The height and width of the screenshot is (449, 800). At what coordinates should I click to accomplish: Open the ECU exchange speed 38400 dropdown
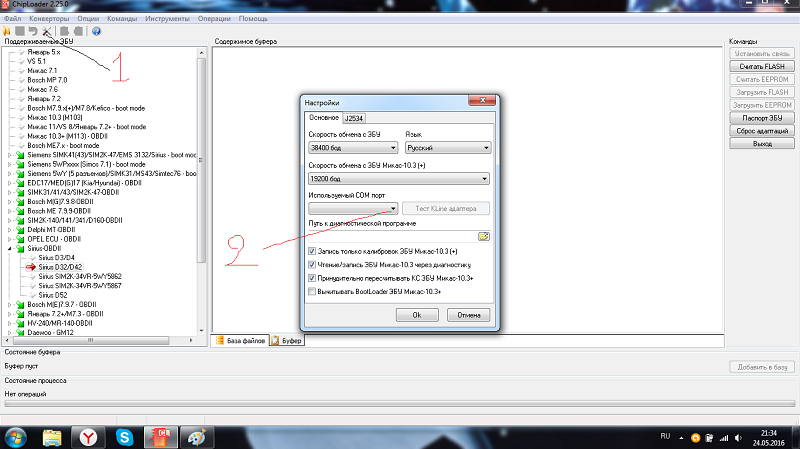pyautogui.click(x=353, y=147)
